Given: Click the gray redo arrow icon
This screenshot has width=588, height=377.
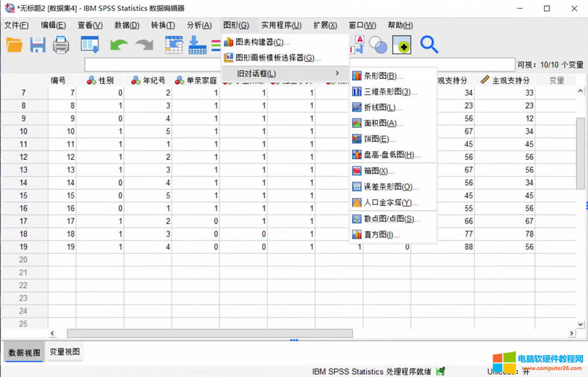Looking at the screenshot, I should pyautogui.click(x=144, y=45).
